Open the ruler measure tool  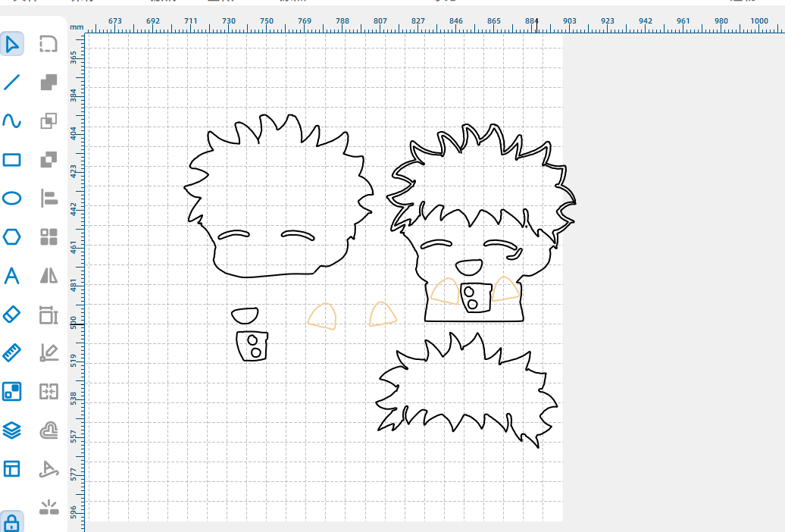[12, 352]
